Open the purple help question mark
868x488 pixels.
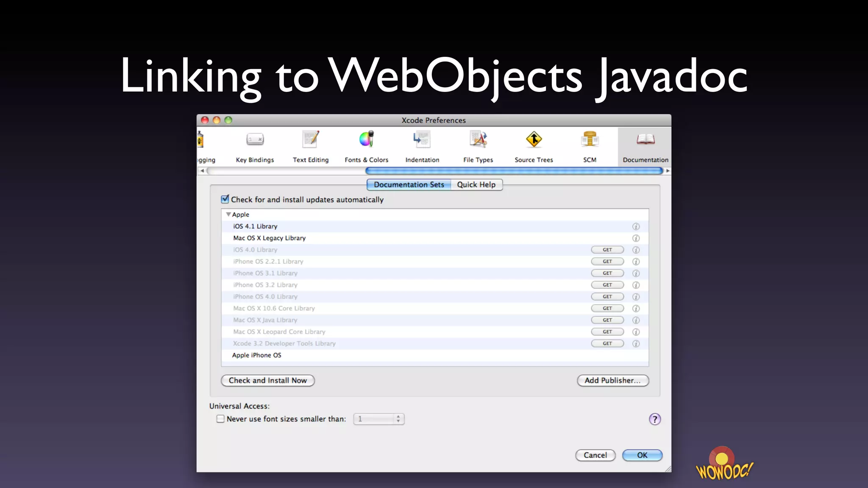pos(654,419)
